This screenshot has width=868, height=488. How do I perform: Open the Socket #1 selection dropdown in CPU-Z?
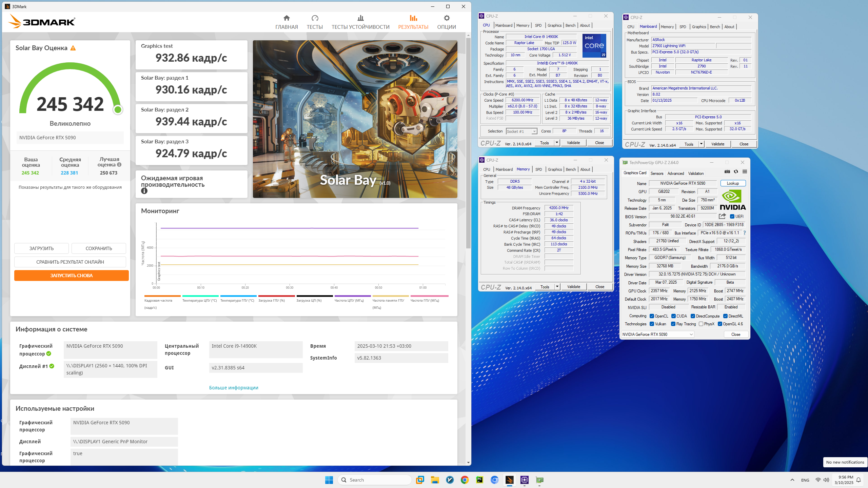(x=521, y=131)
